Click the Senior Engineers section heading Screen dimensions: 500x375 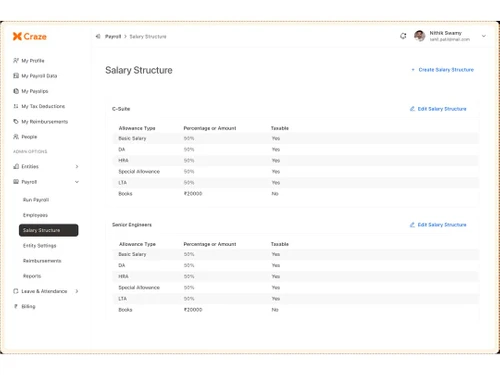(x=132, y=225)
